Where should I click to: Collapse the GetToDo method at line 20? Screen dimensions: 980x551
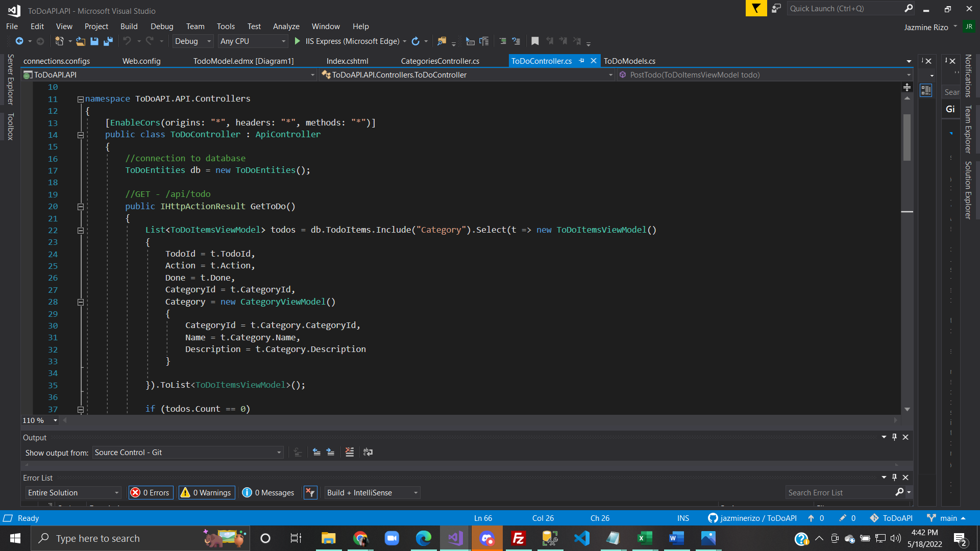coord(81,207)
